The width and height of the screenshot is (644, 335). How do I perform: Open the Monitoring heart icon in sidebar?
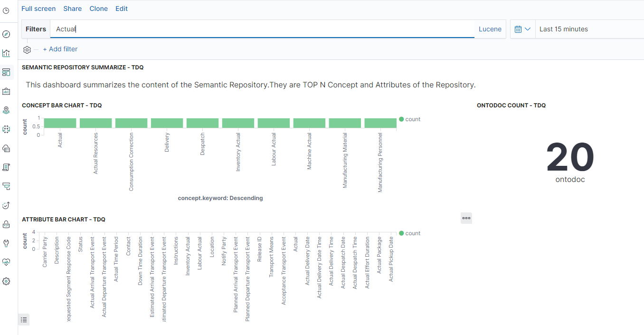[7, 262]
